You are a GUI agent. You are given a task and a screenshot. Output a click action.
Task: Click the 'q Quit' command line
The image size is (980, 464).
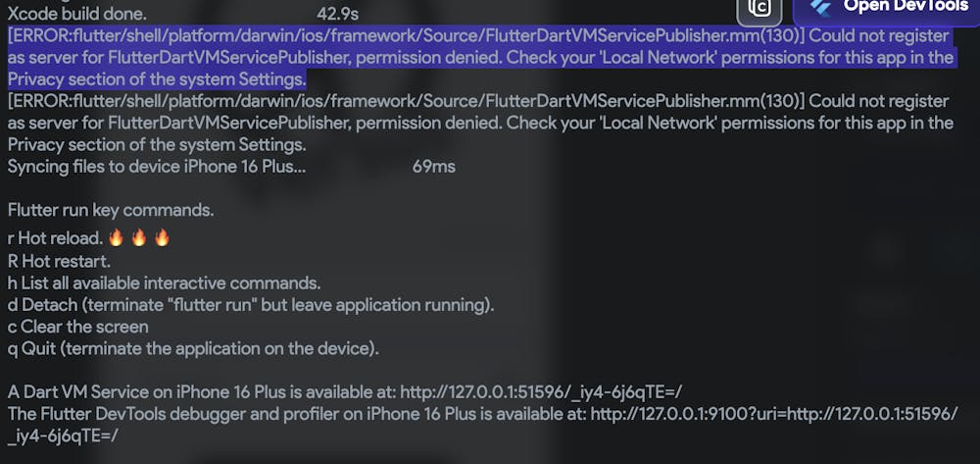[x=193, y=348]
